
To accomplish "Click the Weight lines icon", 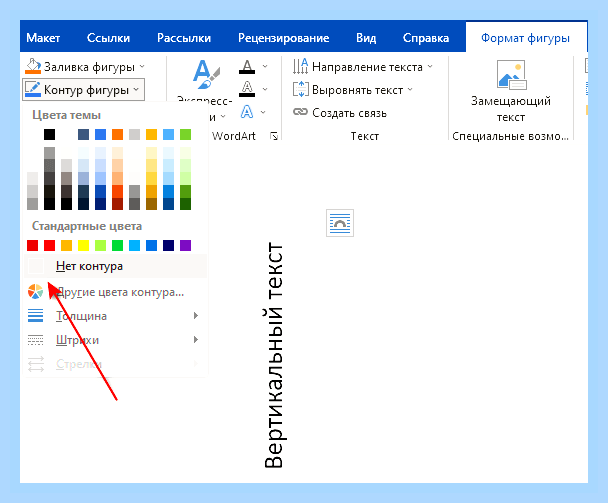I will tap(36, 316).
